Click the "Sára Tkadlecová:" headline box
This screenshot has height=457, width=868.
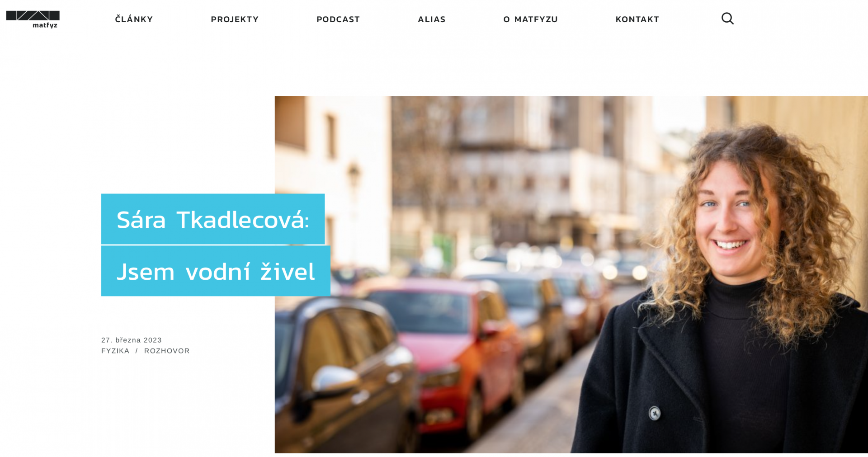pos(213,219)
